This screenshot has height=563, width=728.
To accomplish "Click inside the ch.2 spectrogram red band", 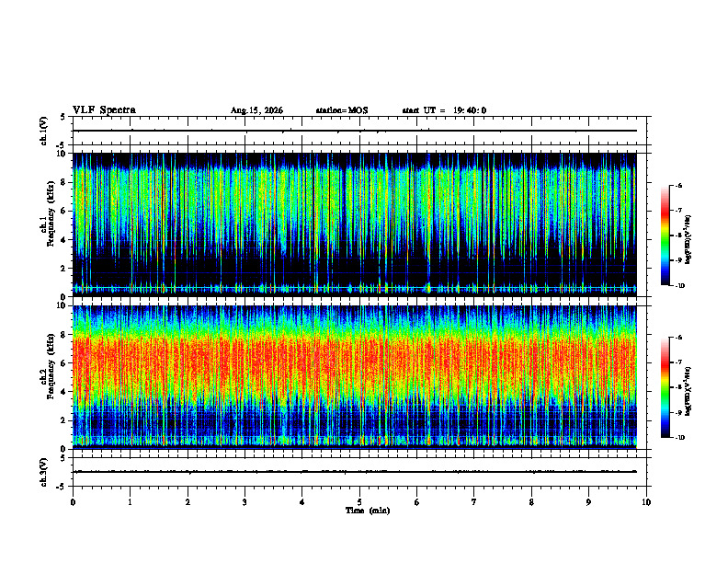I will (355, 362).
